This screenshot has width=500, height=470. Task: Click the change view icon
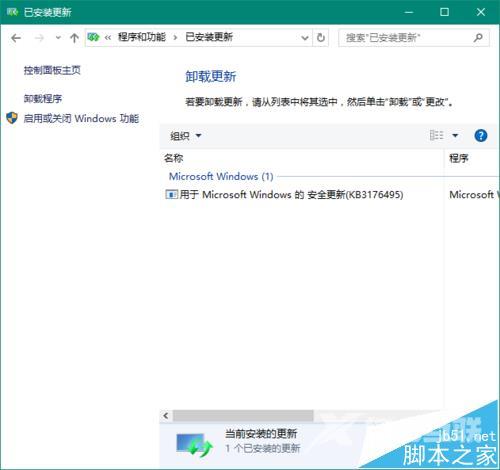click(436, 135)
